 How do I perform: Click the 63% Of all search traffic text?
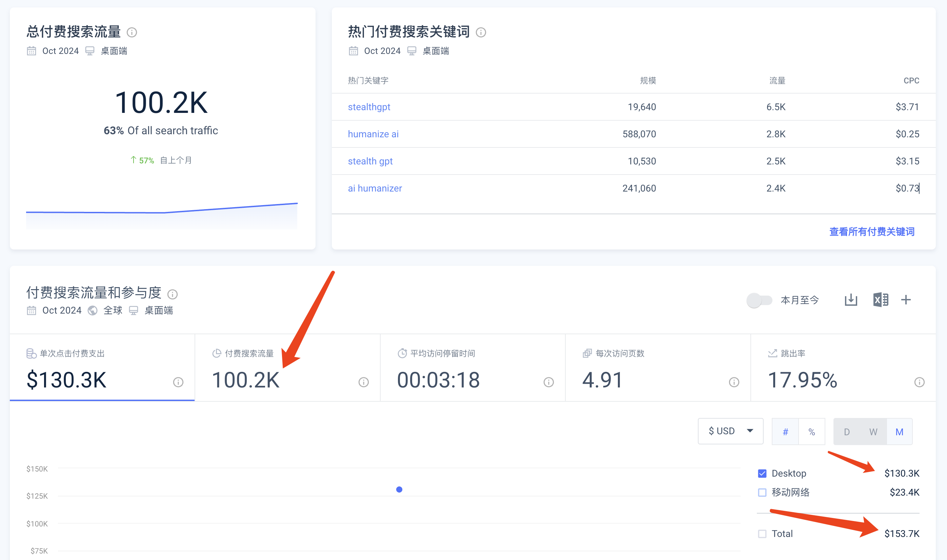tap(161, 131)
